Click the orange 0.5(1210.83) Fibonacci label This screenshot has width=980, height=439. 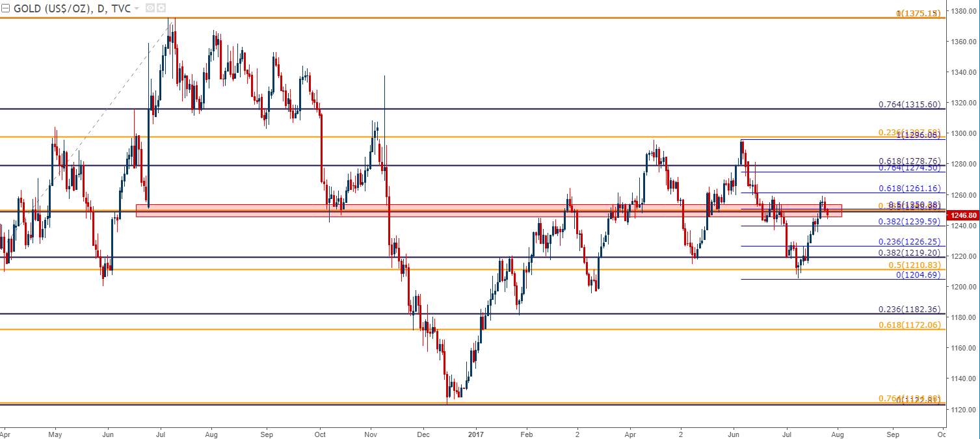914,265
